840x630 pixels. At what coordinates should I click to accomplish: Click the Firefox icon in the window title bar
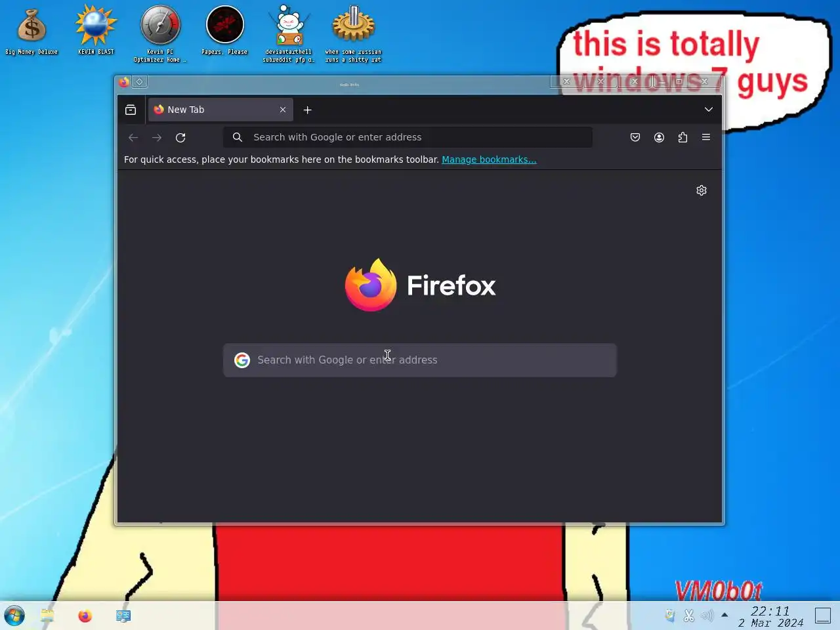pos(124,82)
